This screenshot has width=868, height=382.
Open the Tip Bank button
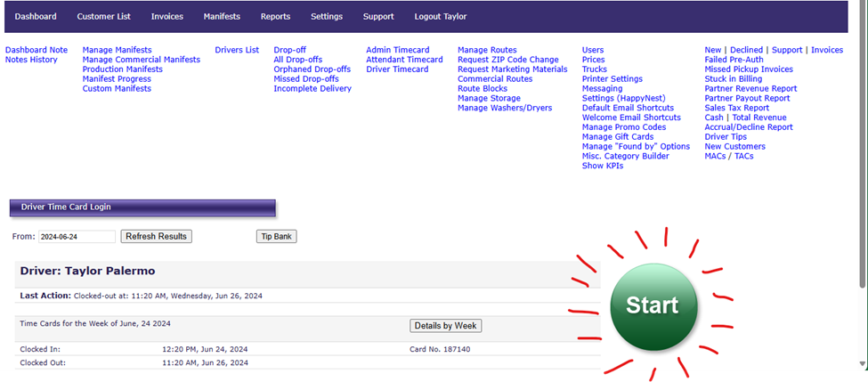[276, 237]
